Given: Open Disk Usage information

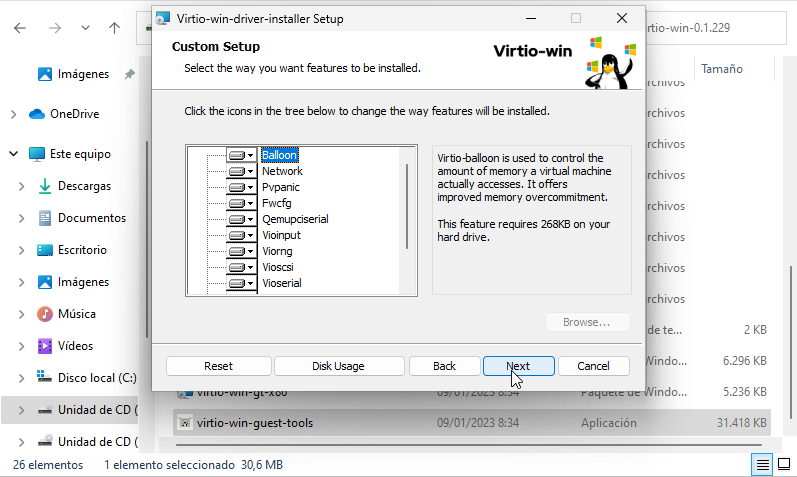Looking at the screenshot, I should 338,366.
